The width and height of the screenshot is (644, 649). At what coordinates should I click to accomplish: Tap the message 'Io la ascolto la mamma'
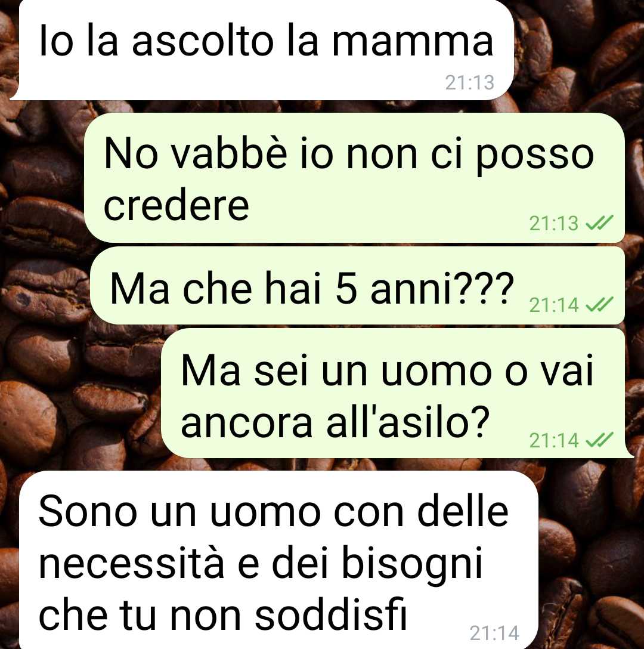[x=265, y=50]
